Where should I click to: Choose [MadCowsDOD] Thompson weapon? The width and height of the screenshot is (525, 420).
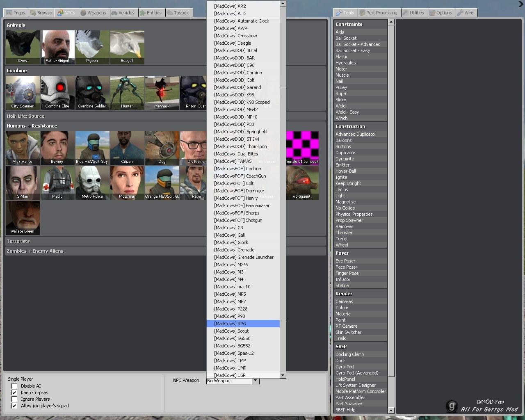[243, 146]
